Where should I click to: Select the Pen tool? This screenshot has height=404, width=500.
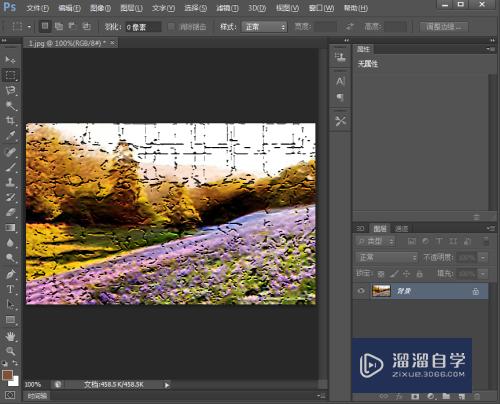pyautogui.click(x=10, y=274)
